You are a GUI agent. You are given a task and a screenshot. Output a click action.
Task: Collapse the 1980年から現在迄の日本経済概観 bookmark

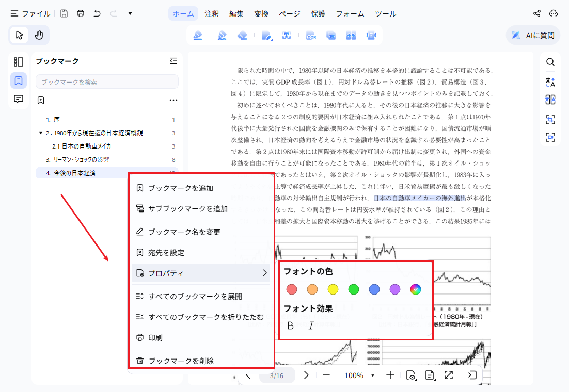click(x=41, y=133)
